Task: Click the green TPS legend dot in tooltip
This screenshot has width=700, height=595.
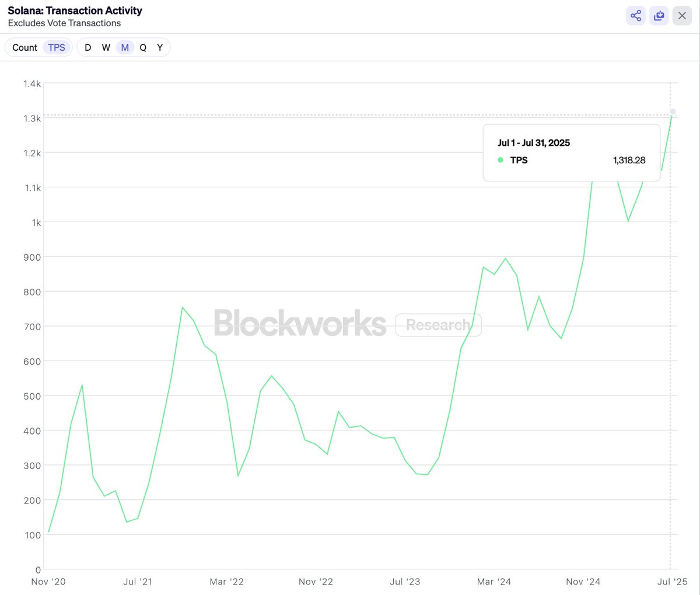Action: 501,160
